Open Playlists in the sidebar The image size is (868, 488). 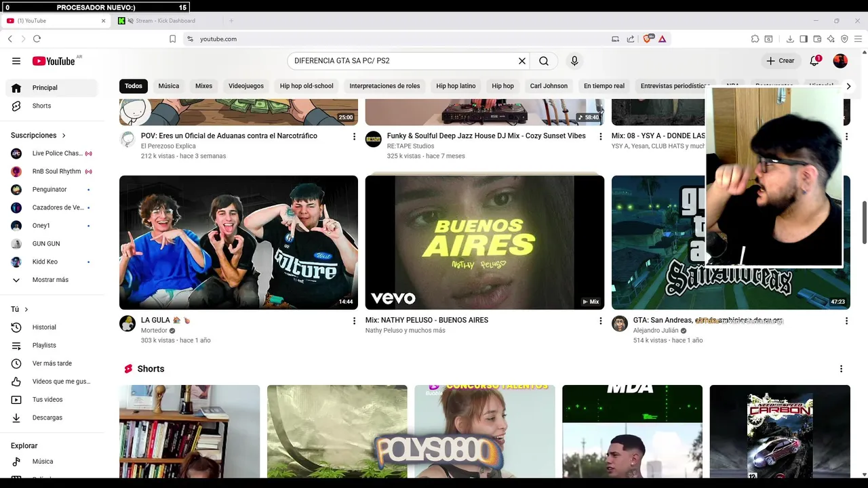pyautogui.click(x=52, y=345)
